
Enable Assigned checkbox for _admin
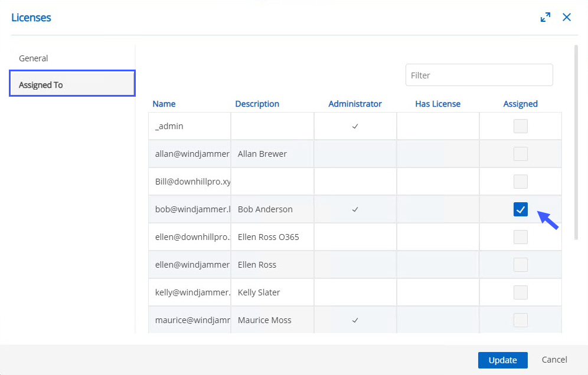click(x=520, y=126)
